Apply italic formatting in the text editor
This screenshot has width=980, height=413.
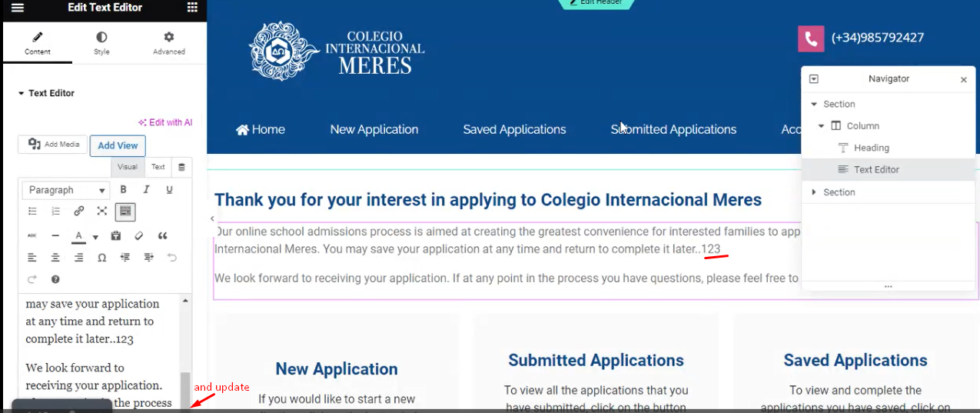[146, 190]
